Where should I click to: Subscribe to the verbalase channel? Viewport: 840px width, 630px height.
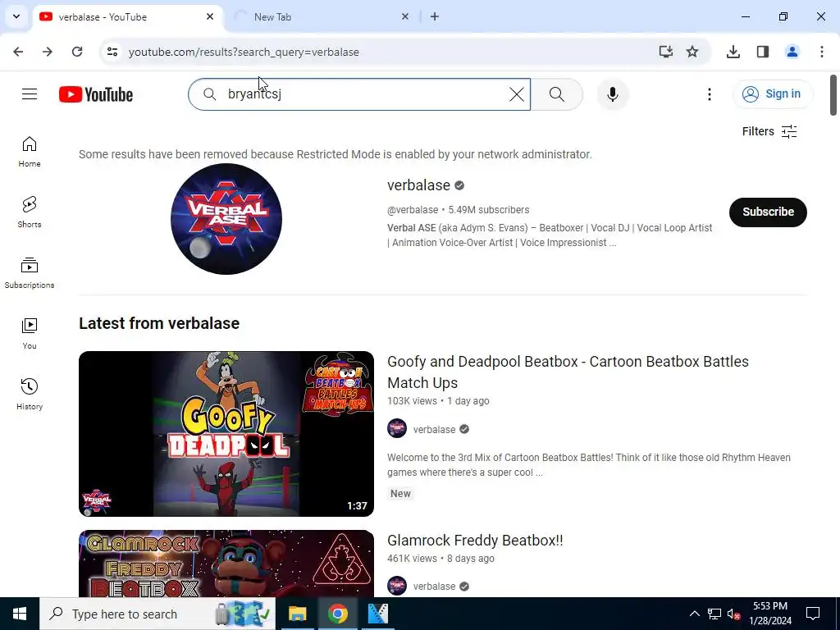(x=768, y=212)
